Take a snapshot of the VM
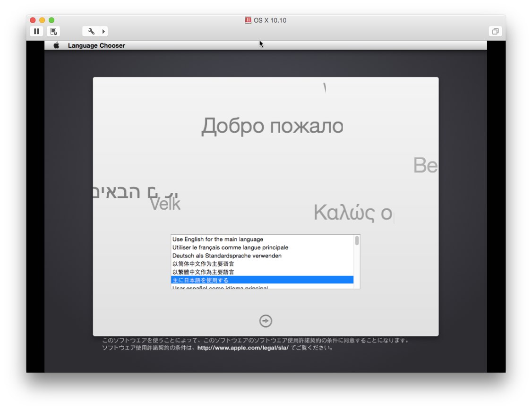Viewport: 532px width, 410px height. (x=53, y=31)
